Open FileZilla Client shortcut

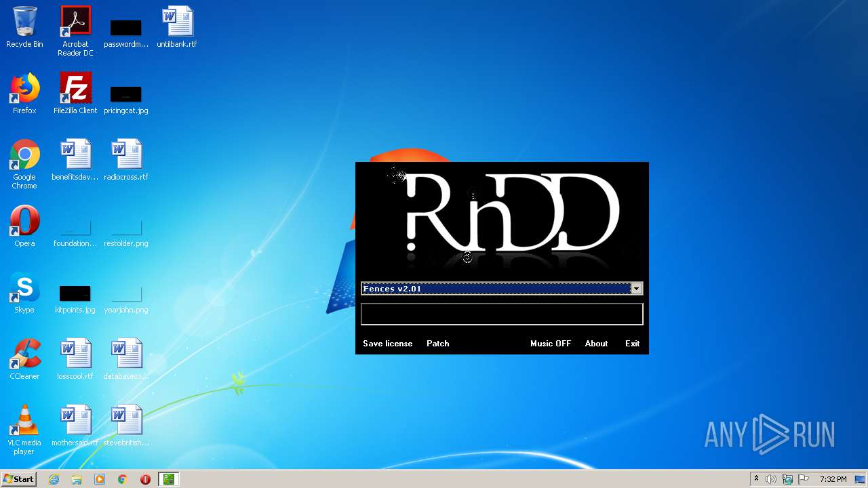pos(75,94)
